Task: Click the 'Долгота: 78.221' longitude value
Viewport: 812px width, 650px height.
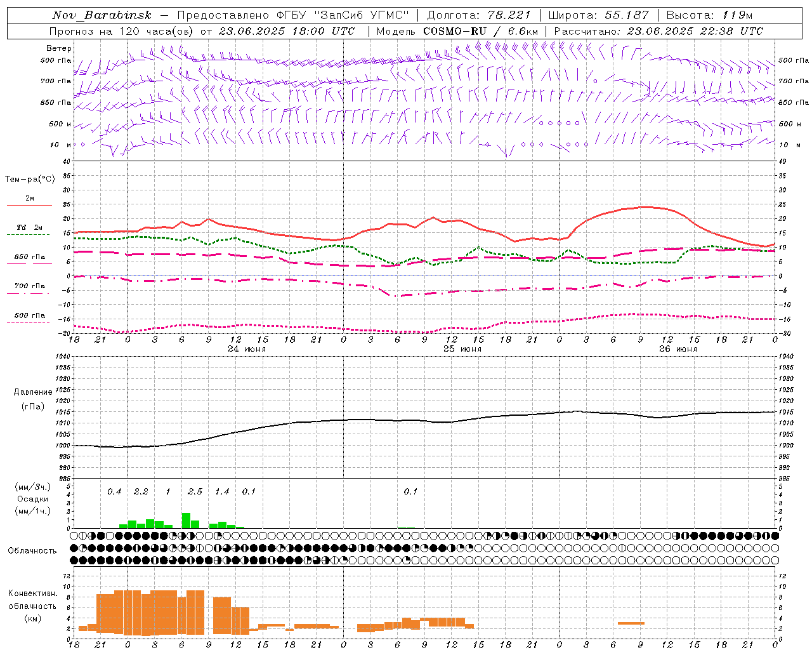Action: 479,15
